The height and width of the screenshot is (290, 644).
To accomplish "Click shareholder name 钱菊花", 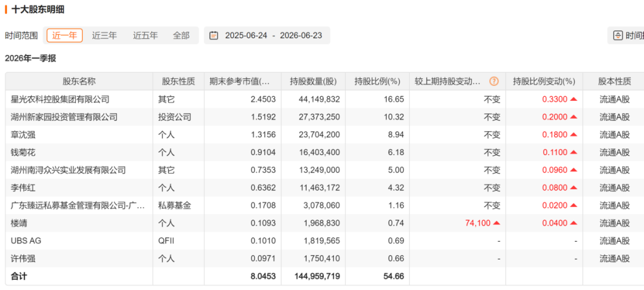I will point(23,152).
